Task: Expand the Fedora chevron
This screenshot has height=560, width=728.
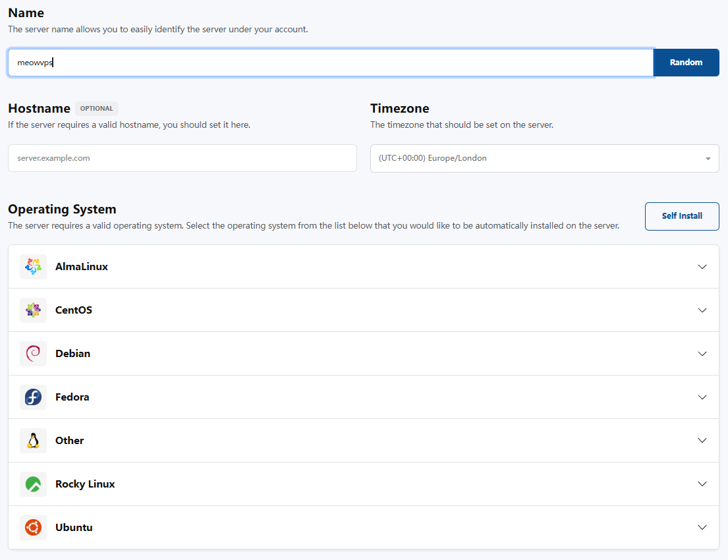Action: tap(702, 397)
